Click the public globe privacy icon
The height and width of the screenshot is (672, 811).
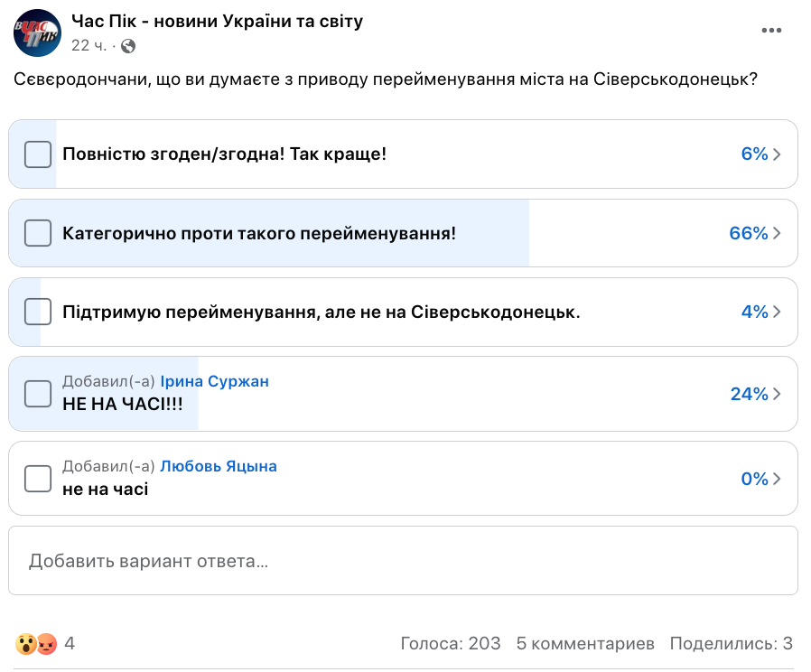coord(128,45)
